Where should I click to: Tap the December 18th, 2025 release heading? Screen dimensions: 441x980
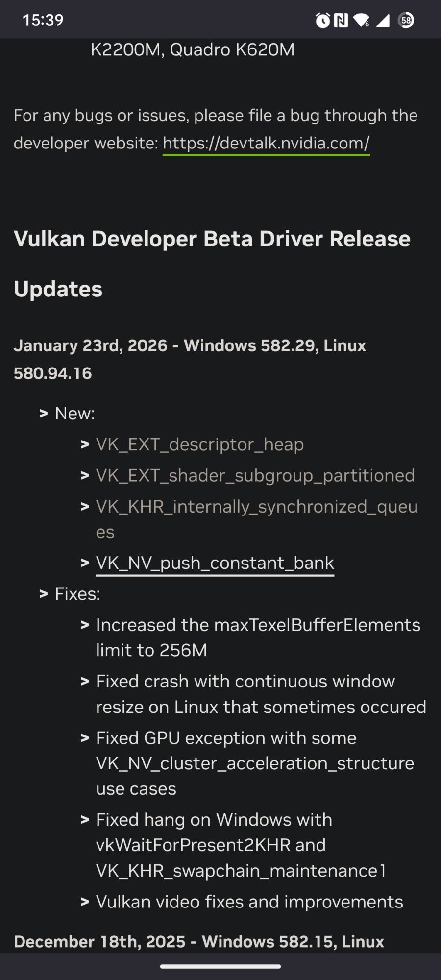tap(199, 942)
